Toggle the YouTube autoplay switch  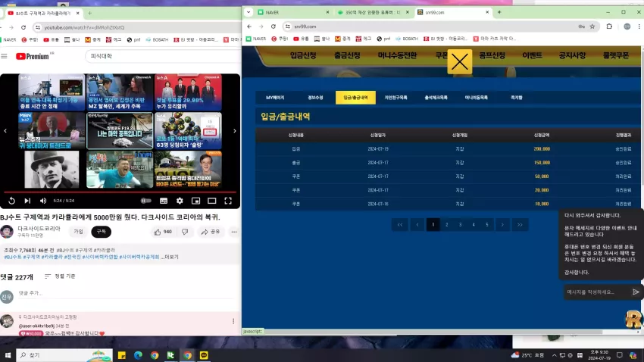point(145,201)
